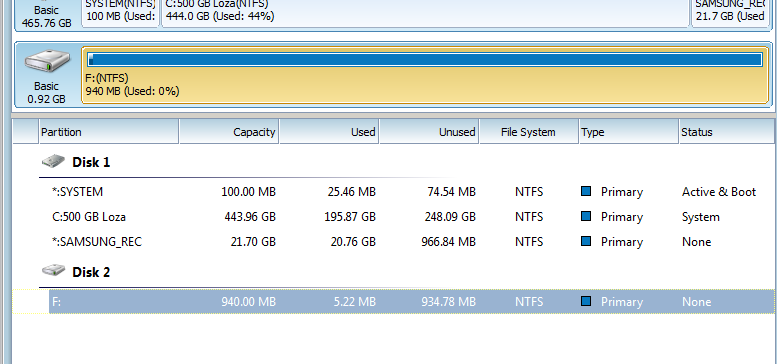Sort list by Partition column header
Image resolution: width=777 pixels, height=364 pixels.
tap(109, 132)
